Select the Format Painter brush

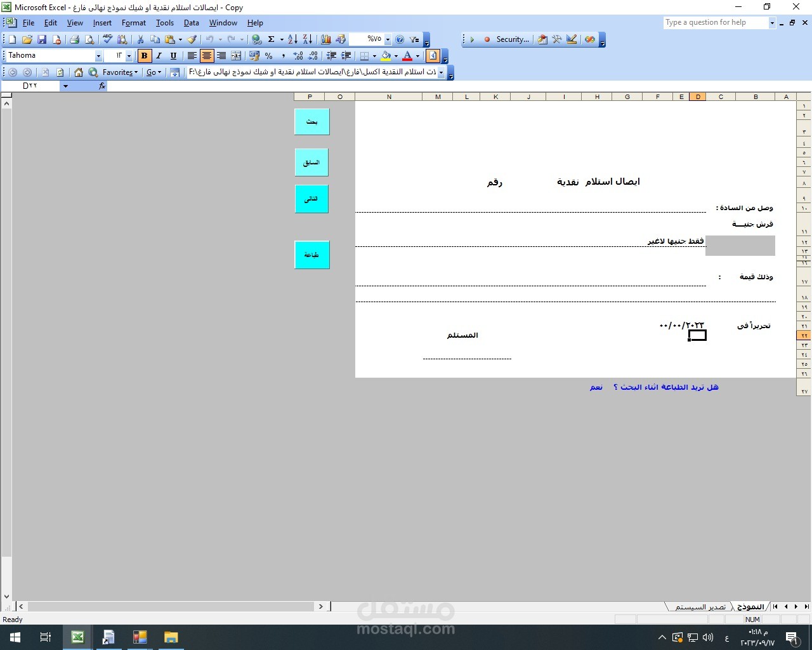tap(192, 39)
